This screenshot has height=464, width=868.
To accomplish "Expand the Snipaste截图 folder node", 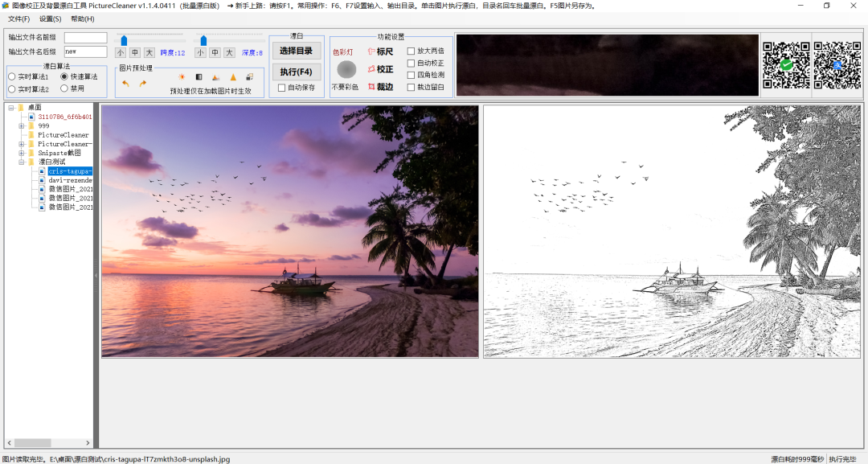I will (21, 153).
